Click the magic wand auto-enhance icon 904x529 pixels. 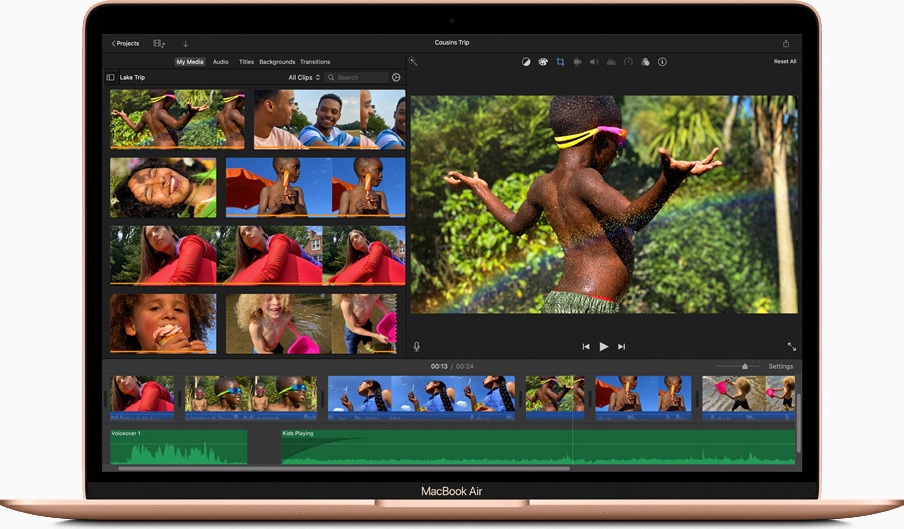(x=413, y=62)
